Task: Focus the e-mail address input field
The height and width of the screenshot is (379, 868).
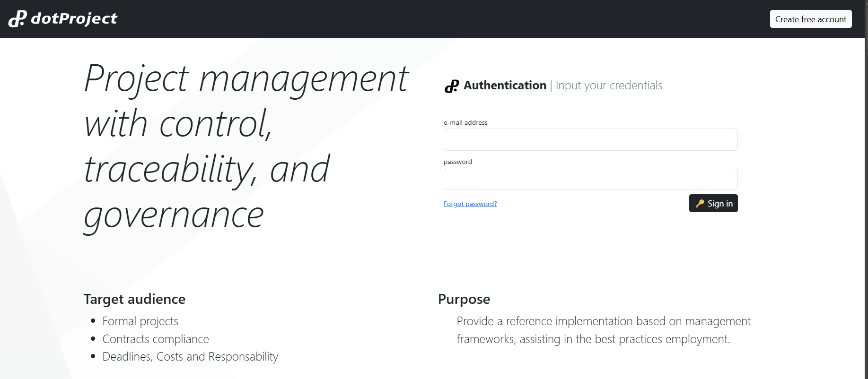Action: (590, 140)
